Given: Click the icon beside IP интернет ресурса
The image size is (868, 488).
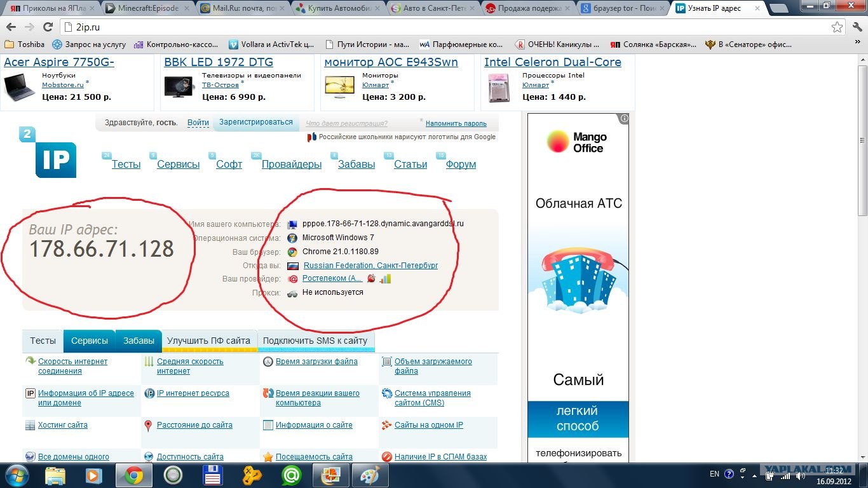Looking at the screenshot, I should point(149,393).
